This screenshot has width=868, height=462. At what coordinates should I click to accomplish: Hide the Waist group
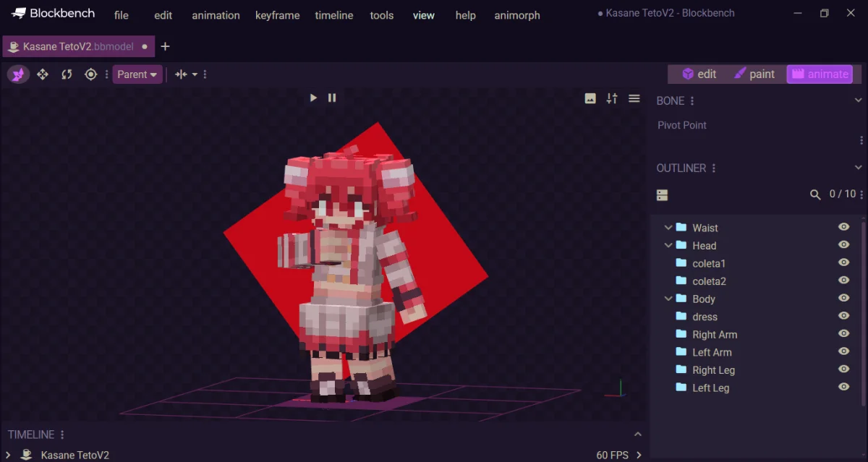tap(843, 227)
